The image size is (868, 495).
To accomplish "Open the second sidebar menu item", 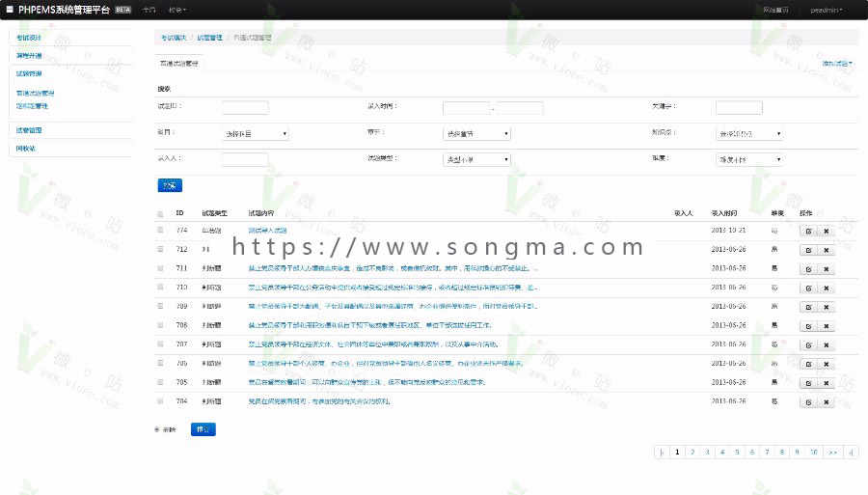I will coord(29,55).
